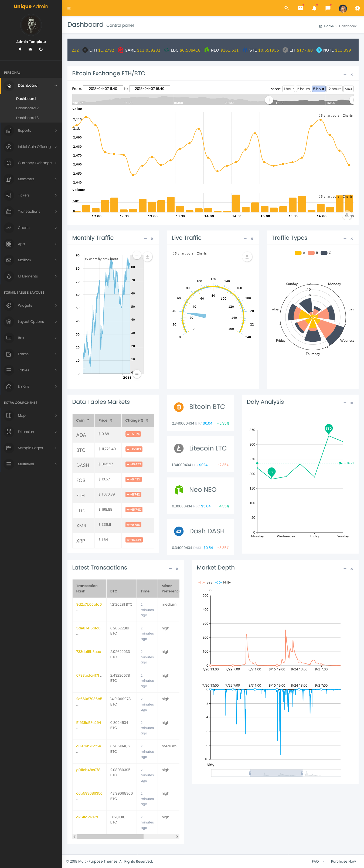
Task: Collapse the Market Depth panel
Action: coord(345,569)
